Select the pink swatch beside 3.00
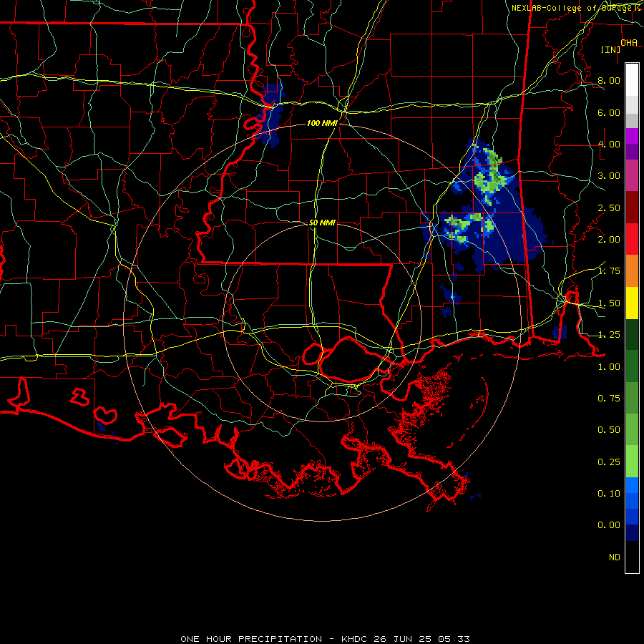This screenshot has height=644, width=644. point(632,175)
